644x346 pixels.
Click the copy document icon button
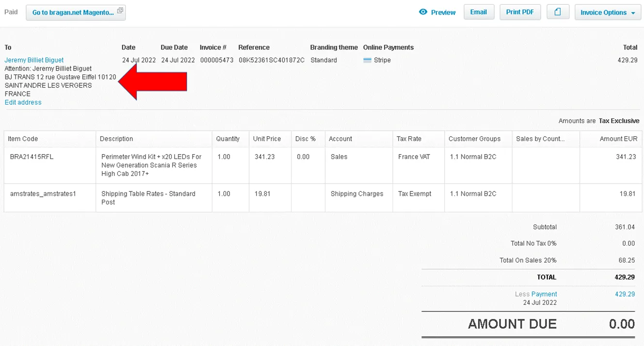click(x=558, y=12)
